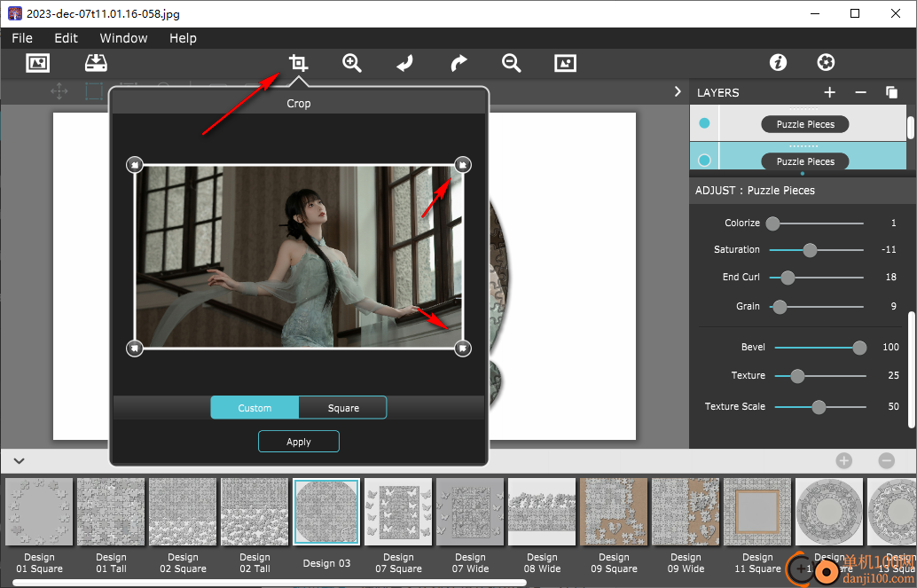Click the Bevel value 100

(x=890, y=347)
